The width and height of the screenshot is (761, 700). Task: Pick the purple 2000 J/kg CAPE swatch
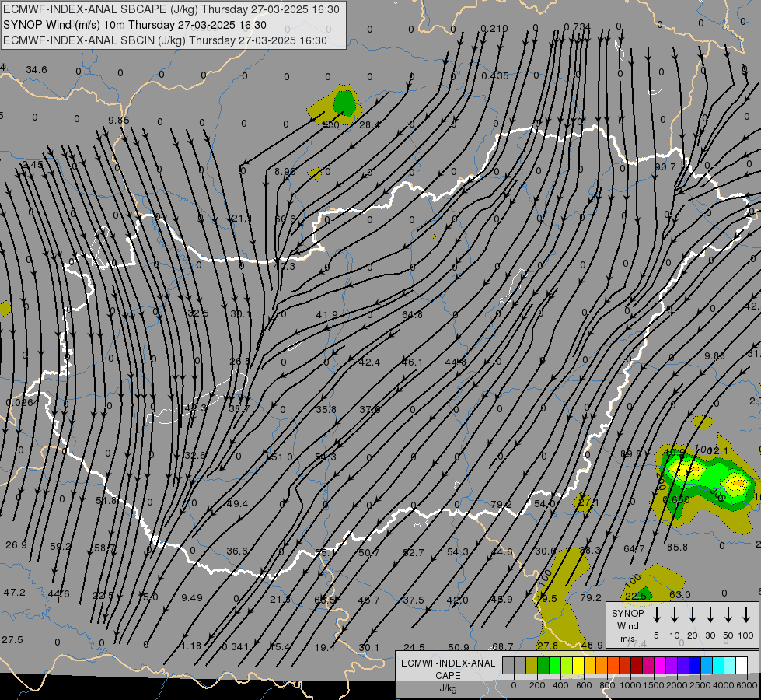click(672, 665)
